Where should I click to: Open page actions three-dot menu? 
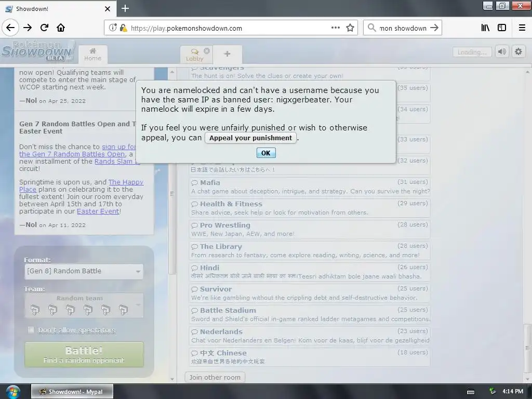click(x=335, y=28)
